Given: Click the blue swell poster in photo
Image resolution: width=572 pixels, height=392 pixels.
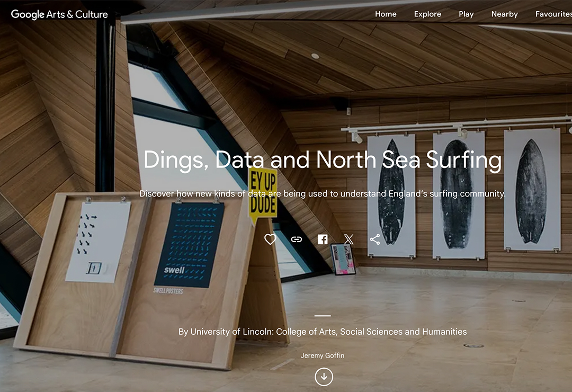Looking at the screenshot, I should point(189,245).
